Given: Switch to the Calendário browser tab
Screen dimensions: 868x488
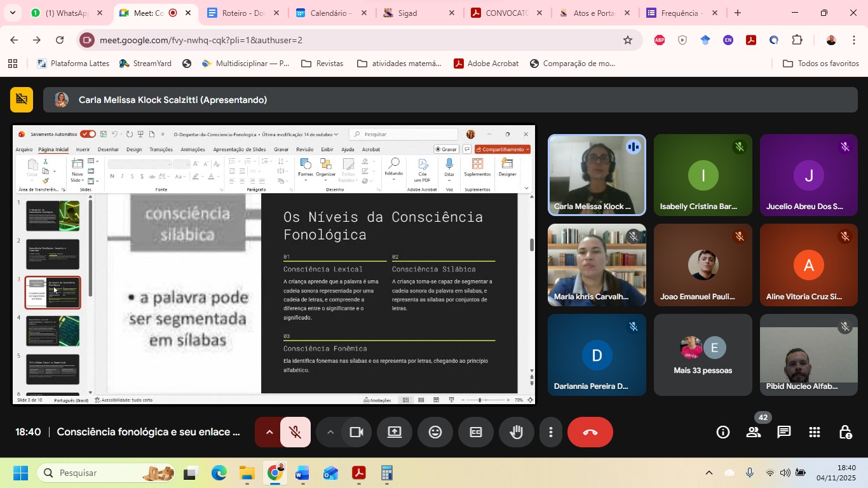Looking at the screenshot, I should pos(329,13).
